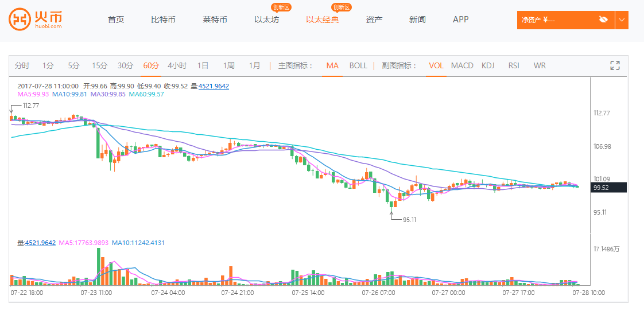Select the 15分 interval tab
This screenshot has width=644, height=311.
coord(100,65)
